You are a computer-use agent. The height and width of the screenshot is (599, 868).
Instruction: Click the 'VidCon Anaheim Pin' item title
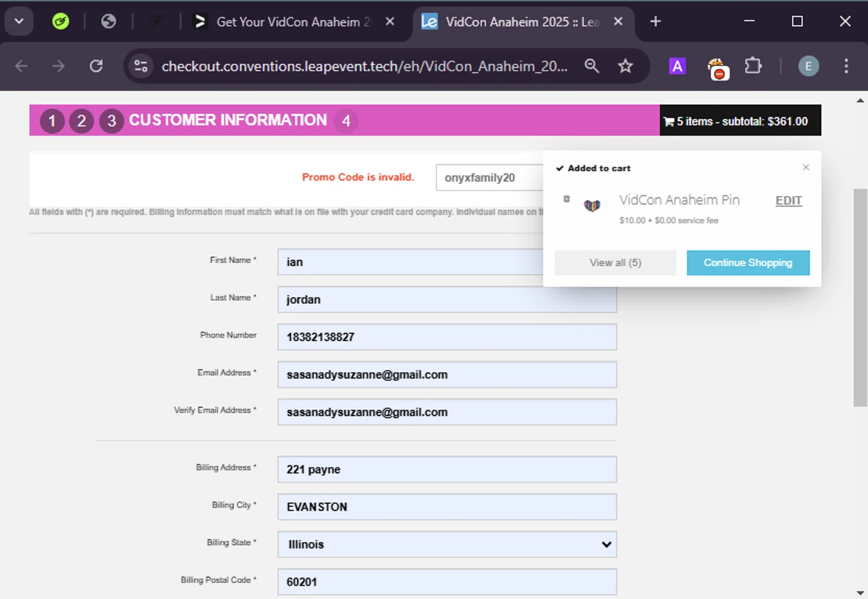pos(679,200)
